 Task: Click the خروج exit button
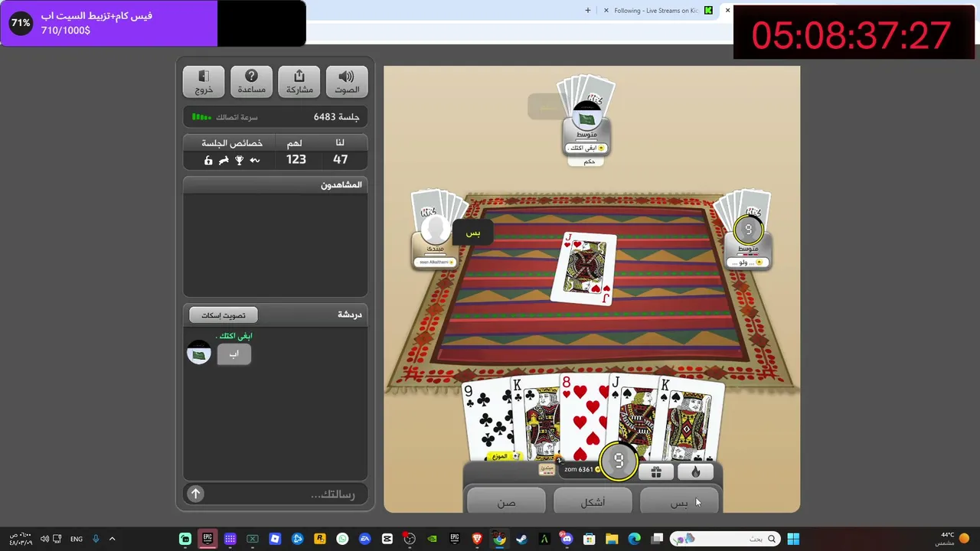coord(204,82)
